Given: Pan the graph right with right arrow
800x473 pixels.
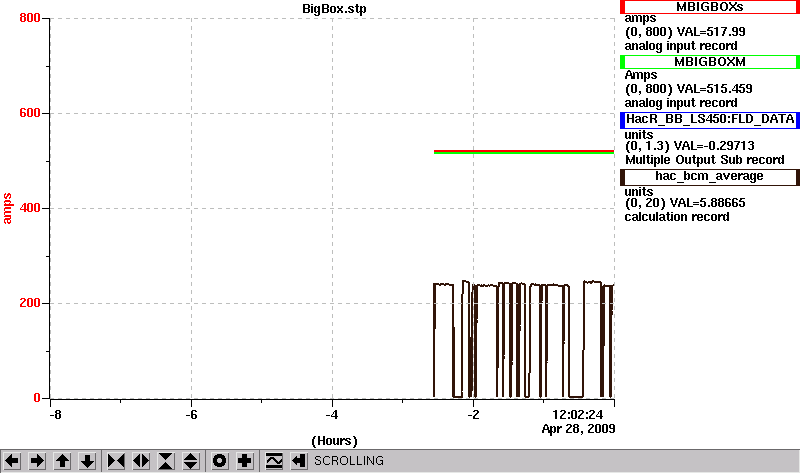Looking at the screenshot, I should coord(37,461).
